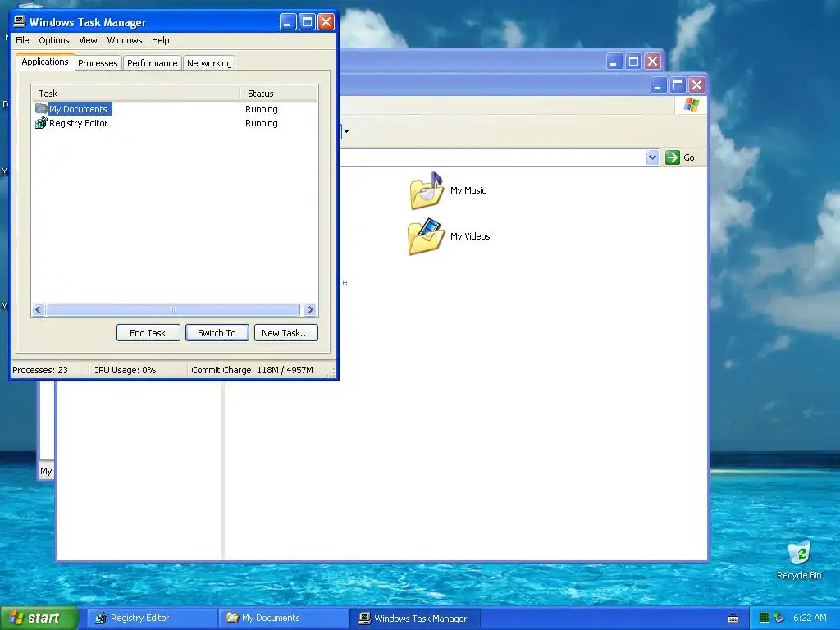This screenshot has height=630, width=840.
Task: Click the right scroll arrow in task list
Action: coord(310,309)
